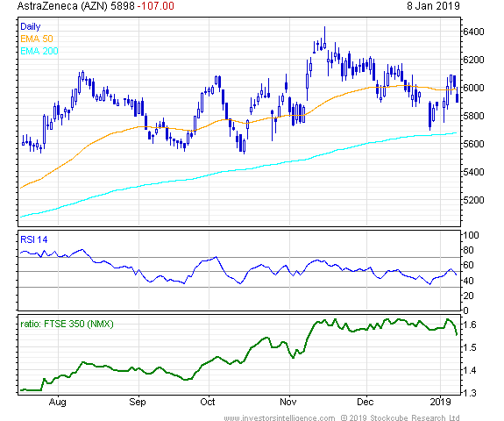Click the tallest candlestick peak near 6400
Viewport: 504px width, 421px height.
click(324, 38)
